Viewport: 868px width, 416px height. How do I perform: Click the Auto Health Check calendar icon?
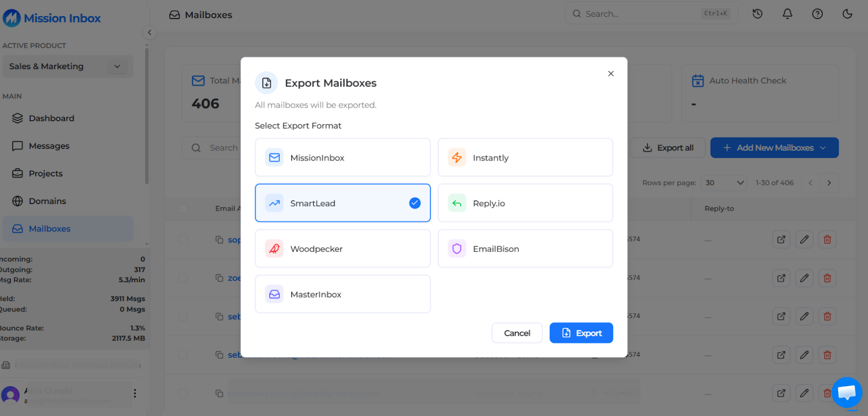[698, 81]
